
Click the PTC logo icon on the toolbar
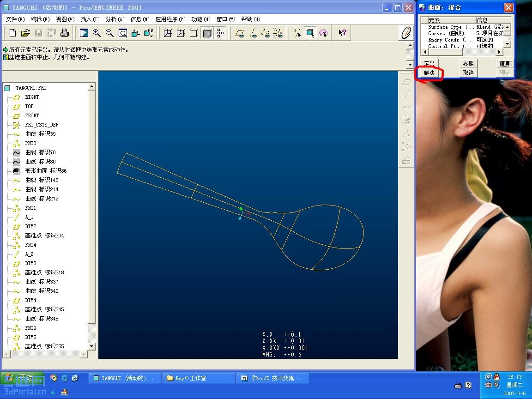coord(406,33)
